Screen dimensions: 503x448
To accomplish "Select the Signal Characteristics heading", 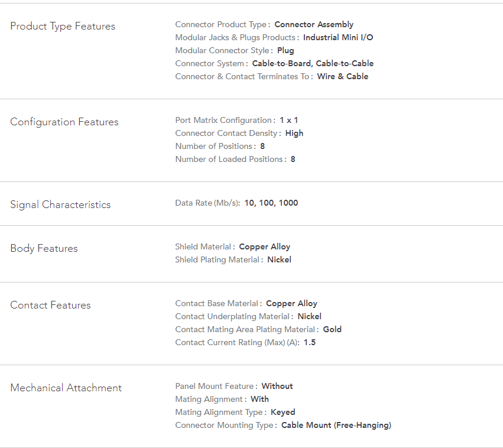I will (60, 205).
